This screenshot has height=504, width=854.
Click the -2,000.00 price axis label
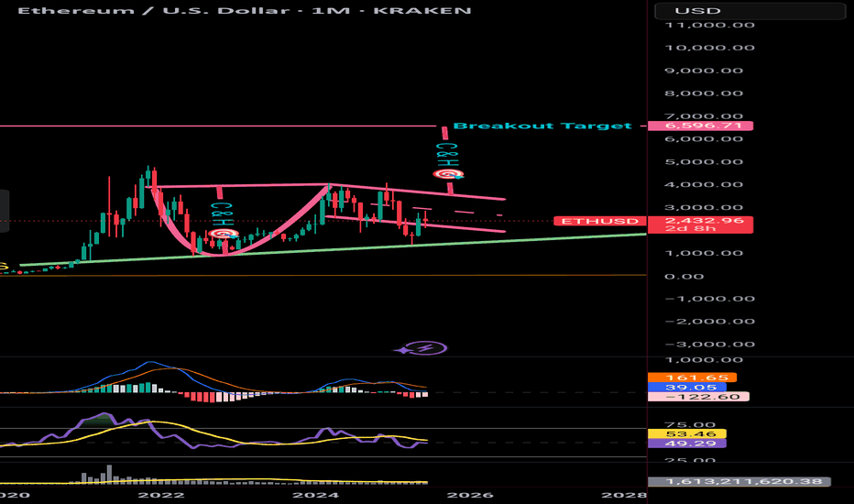coord(709,322)
